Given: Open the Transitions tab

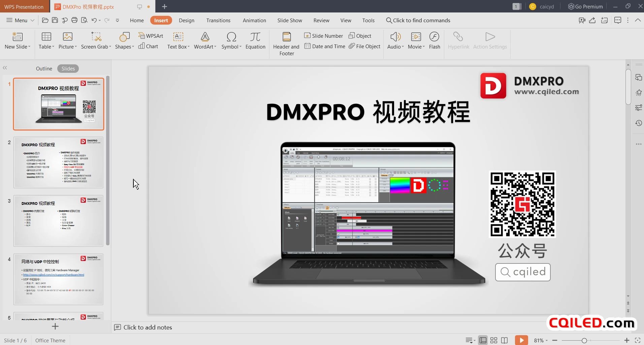Looking at the screenshot, I should coord(218,20).
